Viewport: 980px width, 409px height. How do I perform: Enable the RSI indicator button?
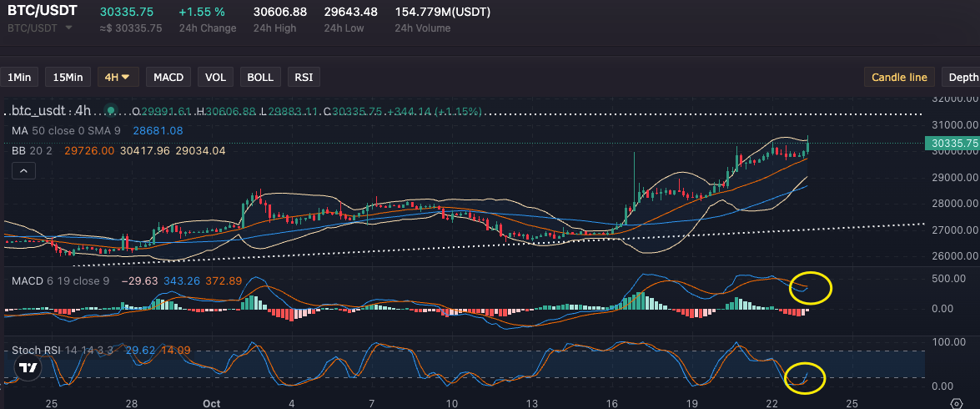point(304,78)
